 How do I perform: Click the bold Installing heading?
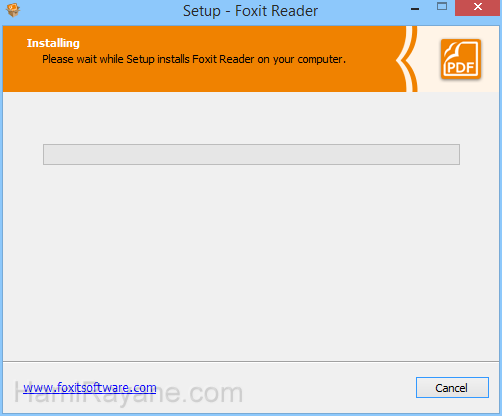click(x=53, y=43)
